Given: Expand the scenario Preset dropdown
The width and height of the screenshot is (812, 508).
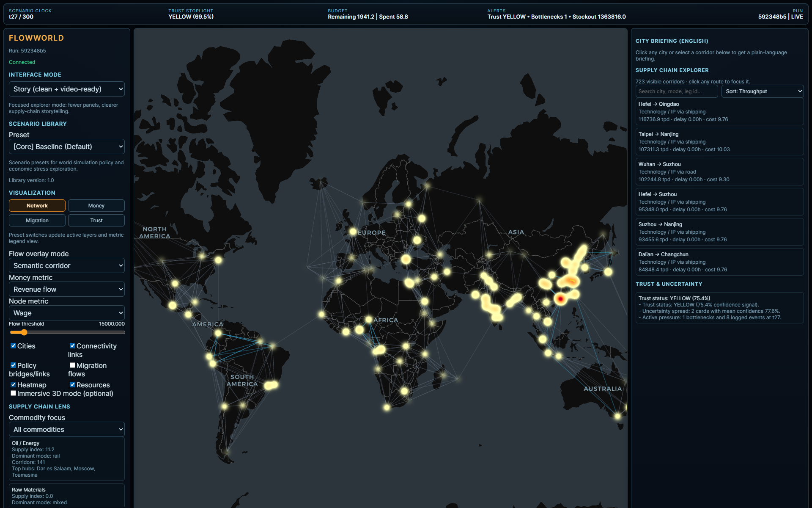Looking at the screenshot, I should [67, 146].
